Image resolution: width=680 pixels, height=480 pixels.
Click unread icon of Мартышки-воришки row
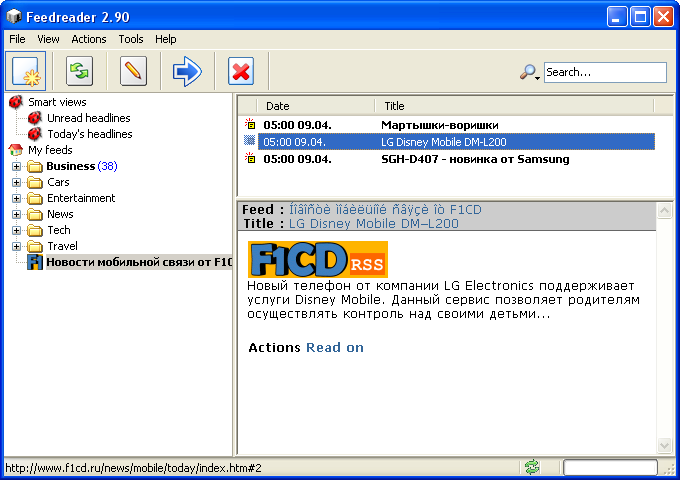[x=250, y=124]
